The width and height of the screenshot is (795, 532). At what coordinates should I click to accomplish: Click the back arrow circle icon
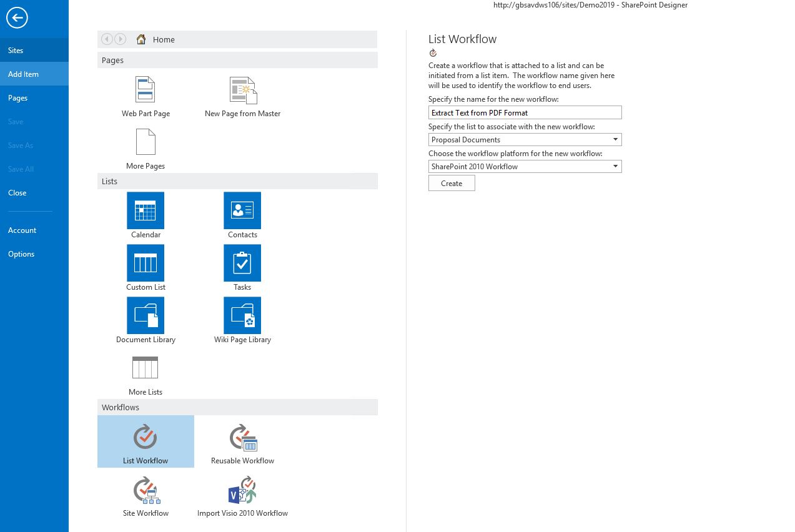click(x=17, y=17)
